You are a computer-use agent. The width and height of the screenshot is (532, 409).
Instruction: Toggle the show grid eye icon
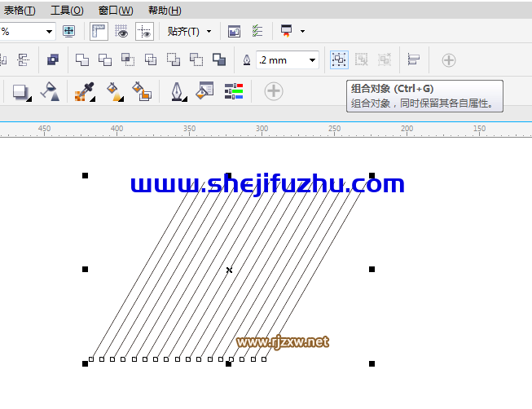(x=121, y=32)
